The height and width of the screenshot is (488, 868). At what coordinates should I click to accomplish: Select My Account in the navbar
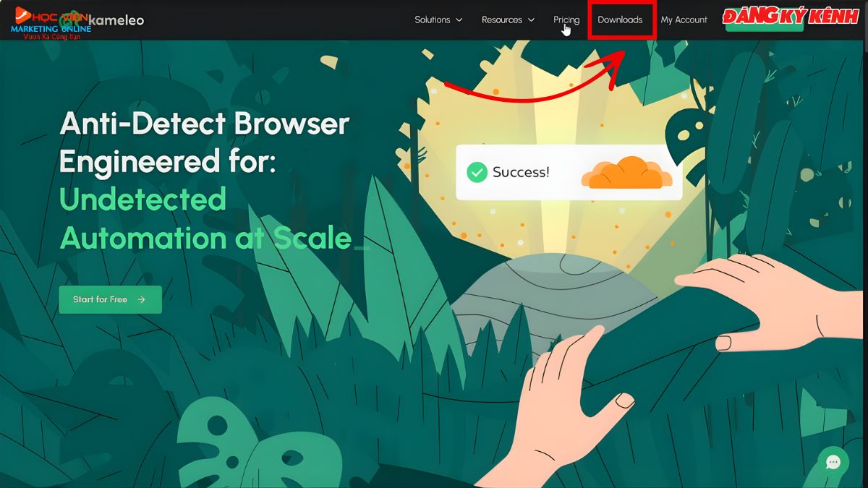pyautogui.click(x=684, y=20)
